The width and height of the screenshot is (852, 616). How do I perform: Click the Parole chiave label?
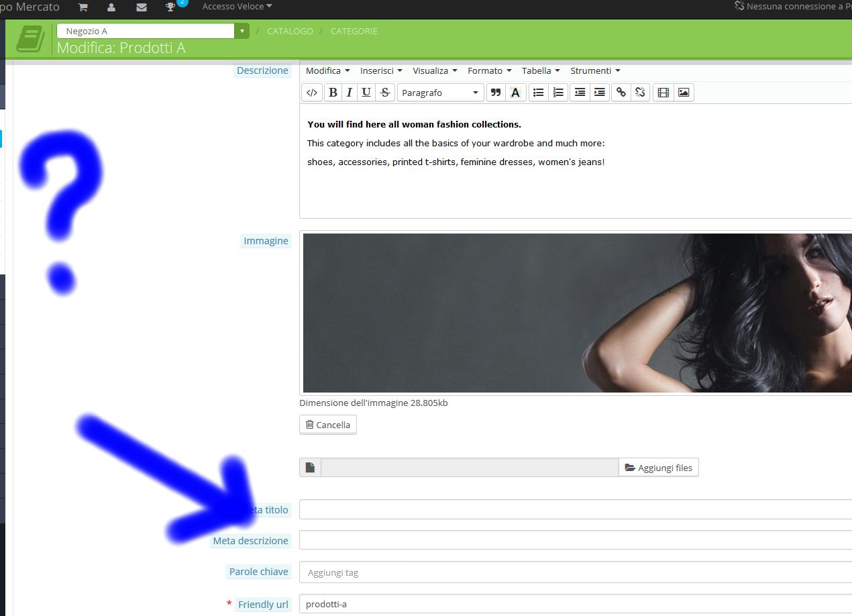point(259,572)
